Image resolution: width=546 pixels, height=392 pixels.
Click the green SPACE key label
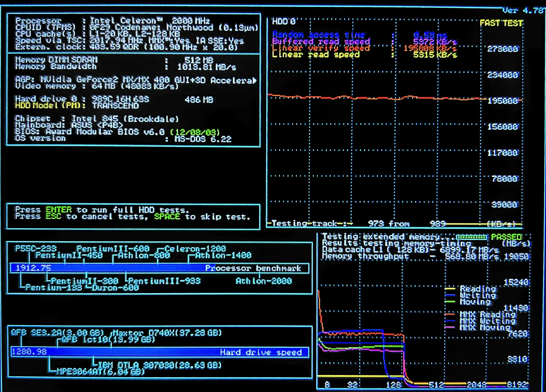point(167,216)
